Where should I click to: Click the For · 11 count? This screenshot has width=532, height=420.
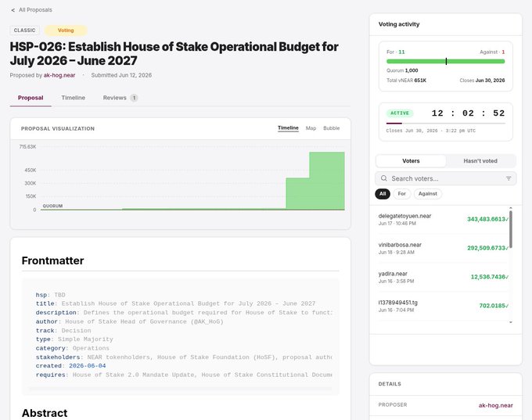396,52
